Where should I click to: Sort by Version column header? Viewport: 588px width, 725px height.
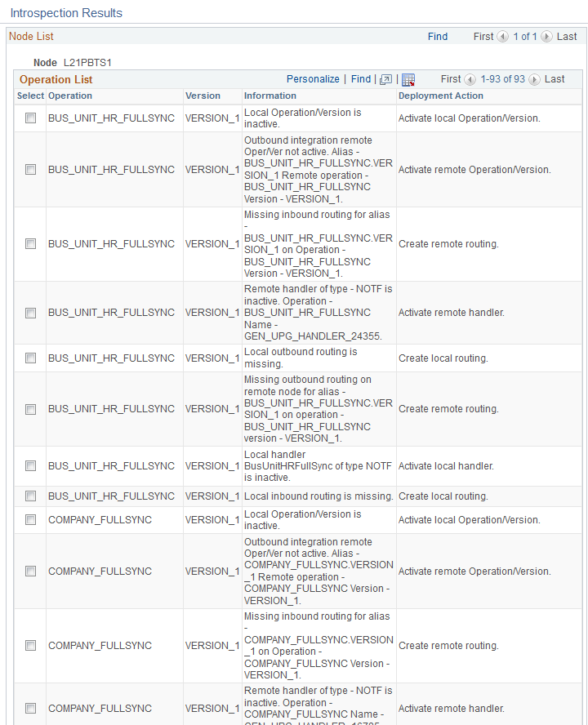click(x=203, y=96)
